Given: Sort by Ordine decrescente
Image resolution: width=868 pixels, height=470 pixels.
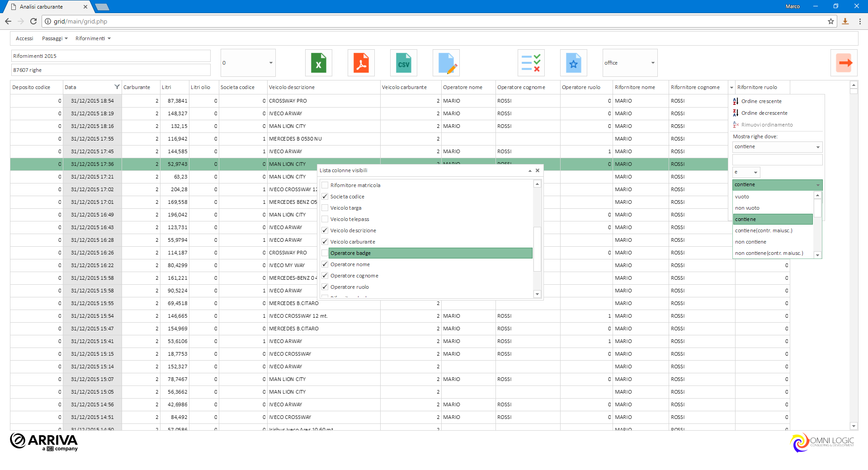Looking at the screenshot, I should click(x=764, y=113).
